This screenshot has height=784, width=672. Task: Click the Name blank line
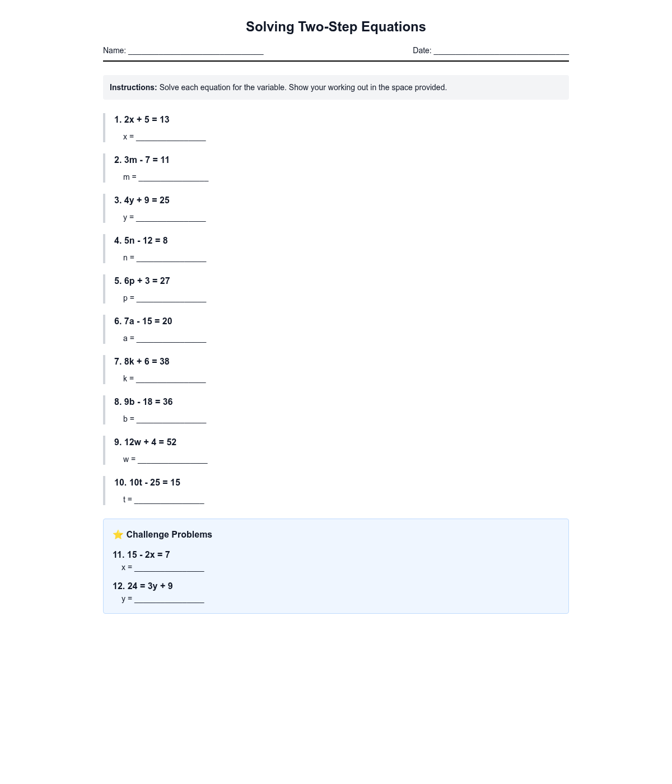tap(195, 50)
